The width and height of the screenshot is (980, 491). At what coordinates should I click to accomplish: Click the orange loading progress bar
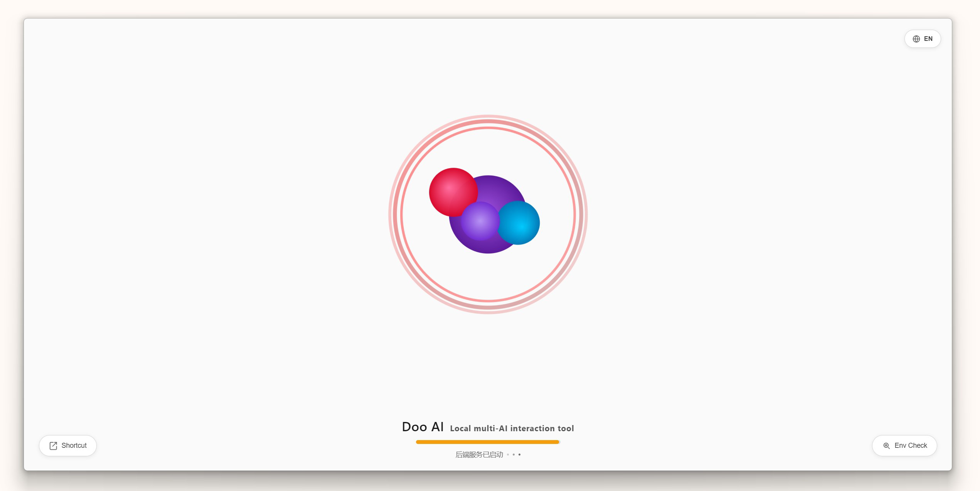[x=488, y=442]
